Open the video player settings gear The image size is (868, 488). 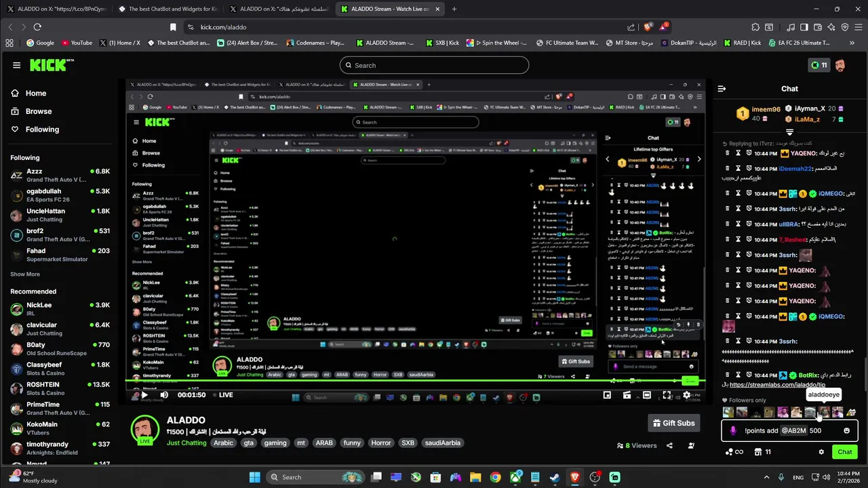(x=686, y=394)
